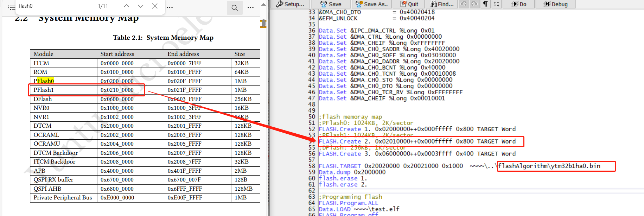Redo the edit in editor toolbar

pyautogui.click(x=474, y=4)
